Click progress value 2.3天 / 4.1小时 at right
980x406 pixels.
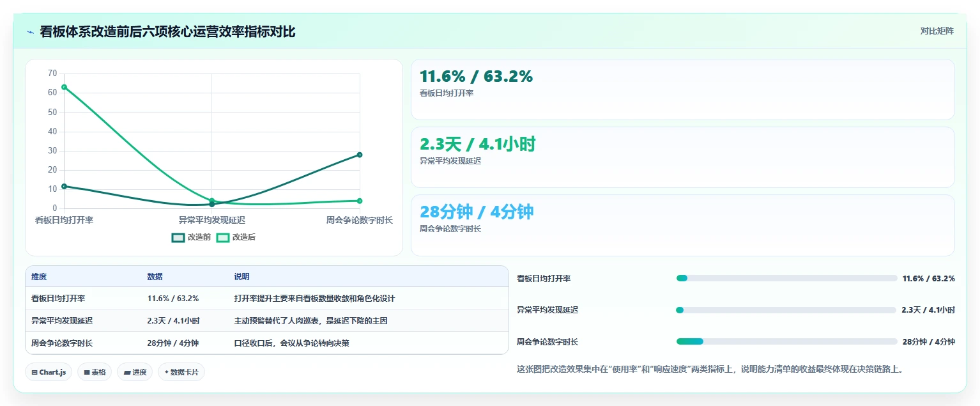[x=928, y=310]
